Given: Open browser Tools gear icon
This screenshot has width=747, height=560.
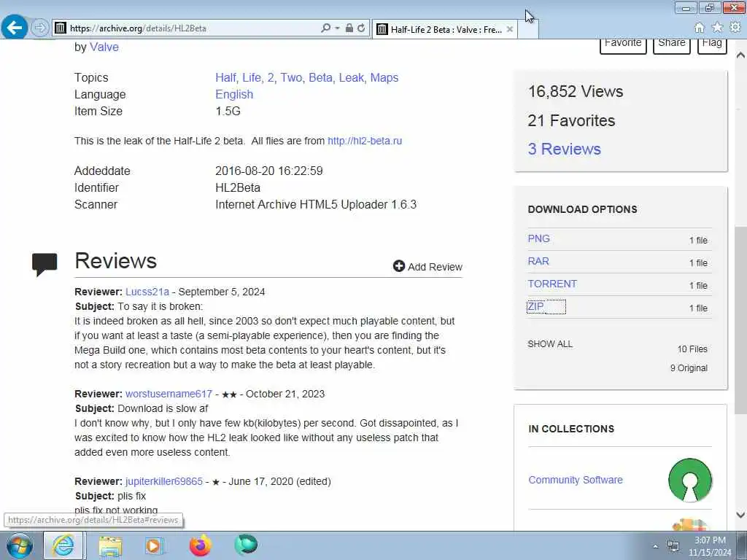Looking at the screenshot, I should tap(735, 28).
